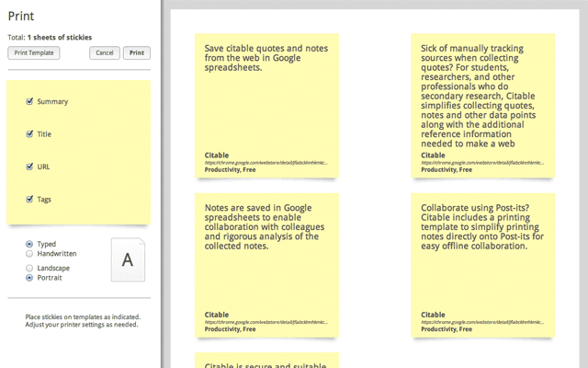Screen dimensions: 588x368
Task: Toggle the Title checkbox
Action: (x=30, y=133)
